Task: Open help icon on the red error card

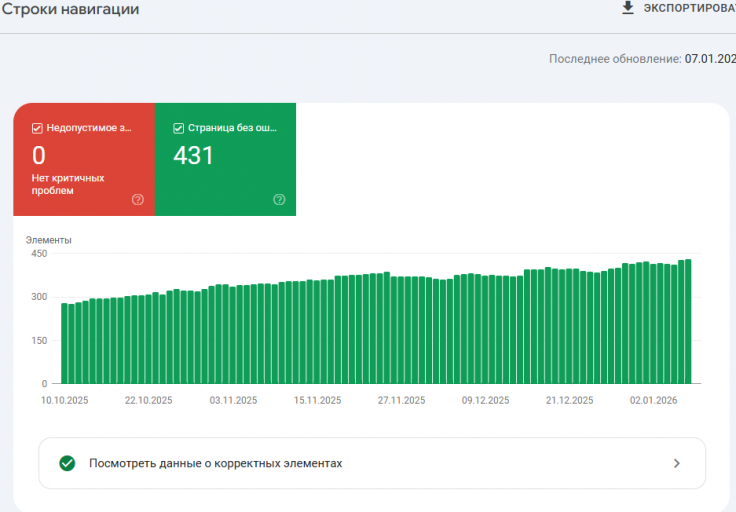Action: point(138,199)
